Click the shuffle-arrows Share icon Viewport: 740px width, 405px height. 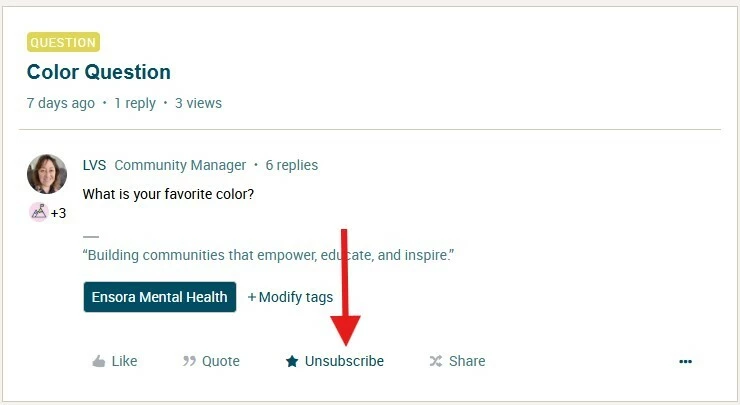coord(436,362)
